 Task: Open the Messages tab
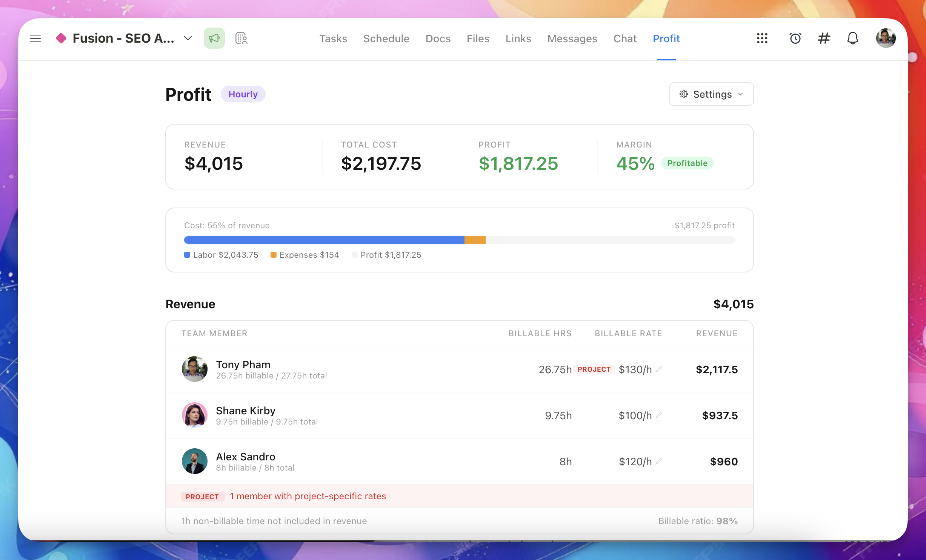pos(572,38)
